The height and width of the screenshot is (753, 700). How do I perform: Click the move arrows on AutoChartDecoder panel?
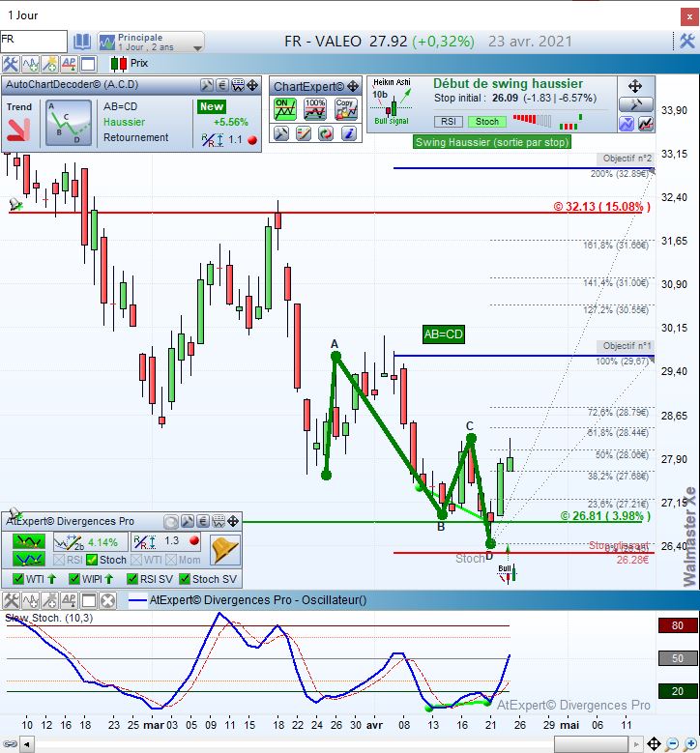pyautogui.click(x=252, y=85)
